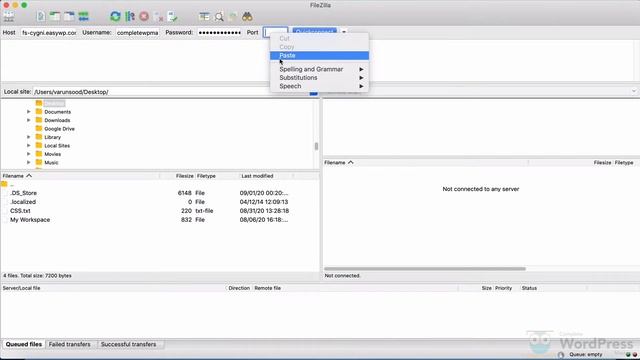Toggle the transfer queue display icon
Image resolution: width=640 pixels, height=360 pixels.
click(x=83, y=16)
